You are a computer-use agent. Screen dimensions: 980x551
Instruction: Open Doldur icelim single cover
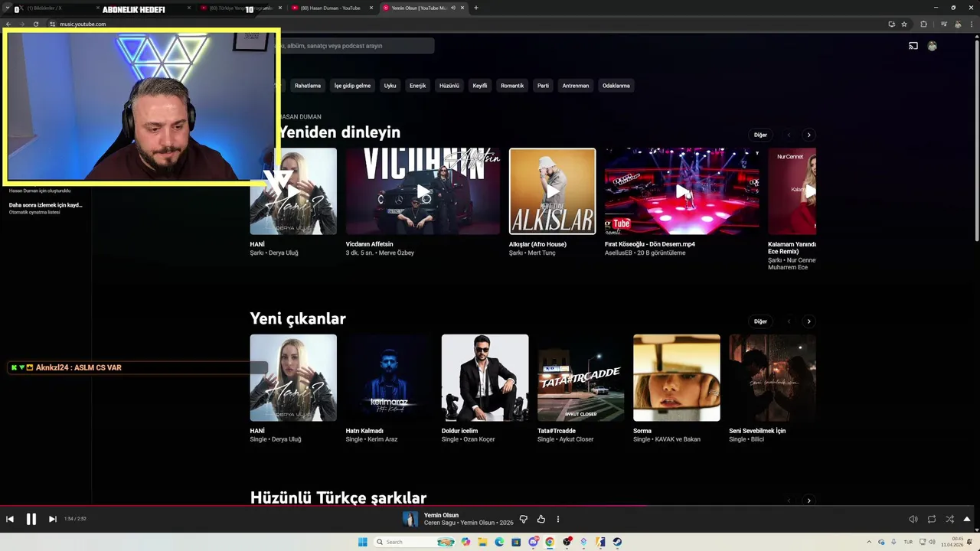coord(485,377)
